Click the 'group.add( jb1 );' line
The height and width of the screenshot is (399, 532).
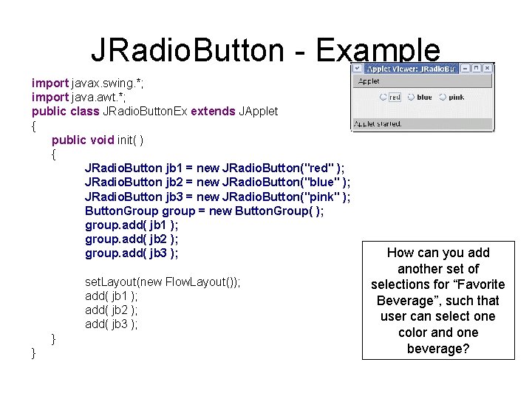[132, 225]
